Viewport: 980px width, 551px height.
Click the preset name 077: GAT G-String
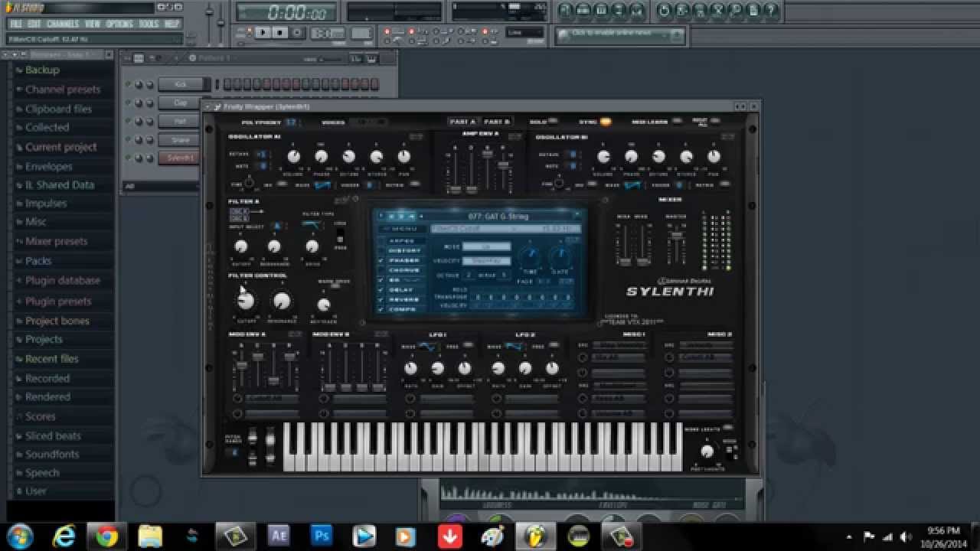point(497,216)
